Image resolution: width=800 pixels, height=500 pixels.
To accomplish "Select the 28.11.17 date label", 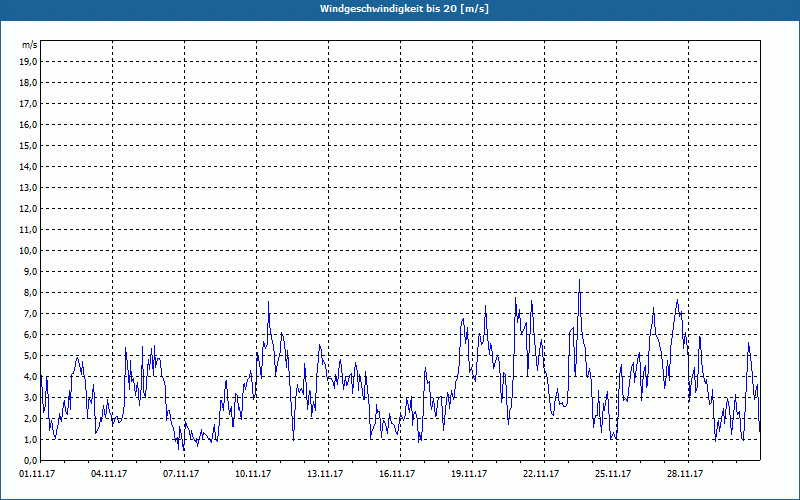I will [x=685, y=474].
